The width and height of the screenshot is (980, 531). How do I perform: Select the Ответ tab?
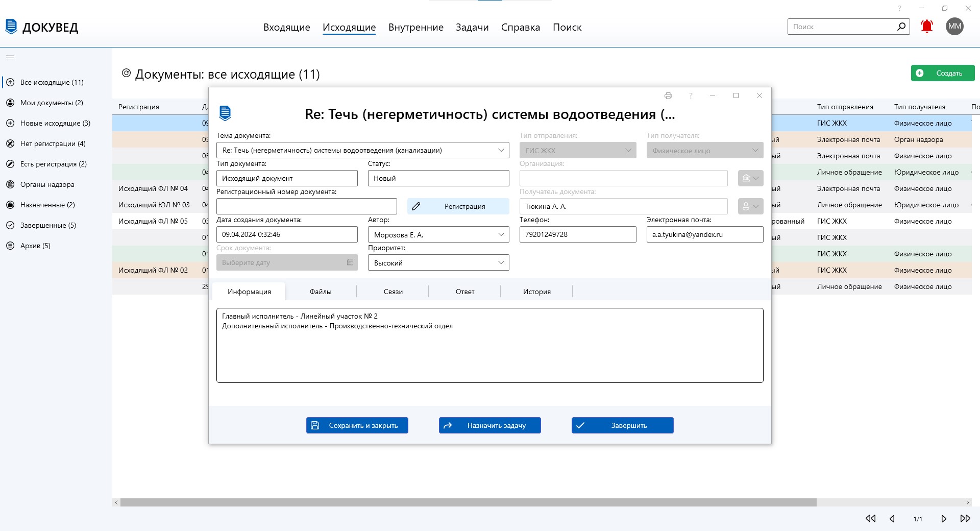click(465, 292)
